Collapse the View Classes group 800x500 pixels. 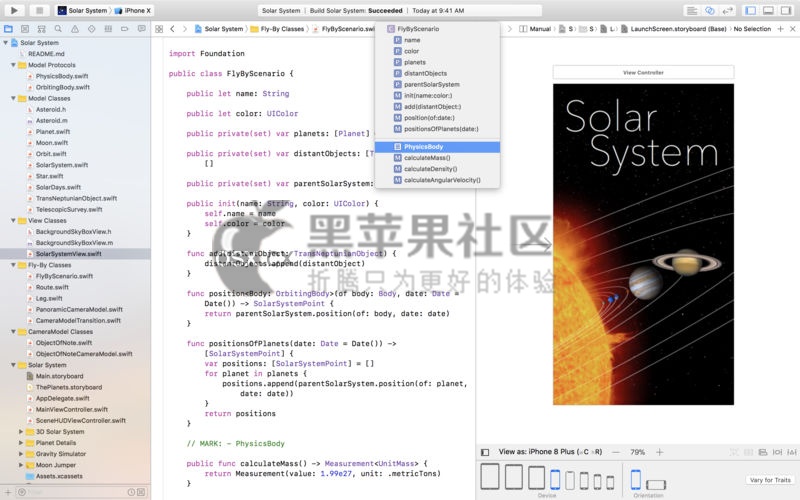tap(13, 220)
